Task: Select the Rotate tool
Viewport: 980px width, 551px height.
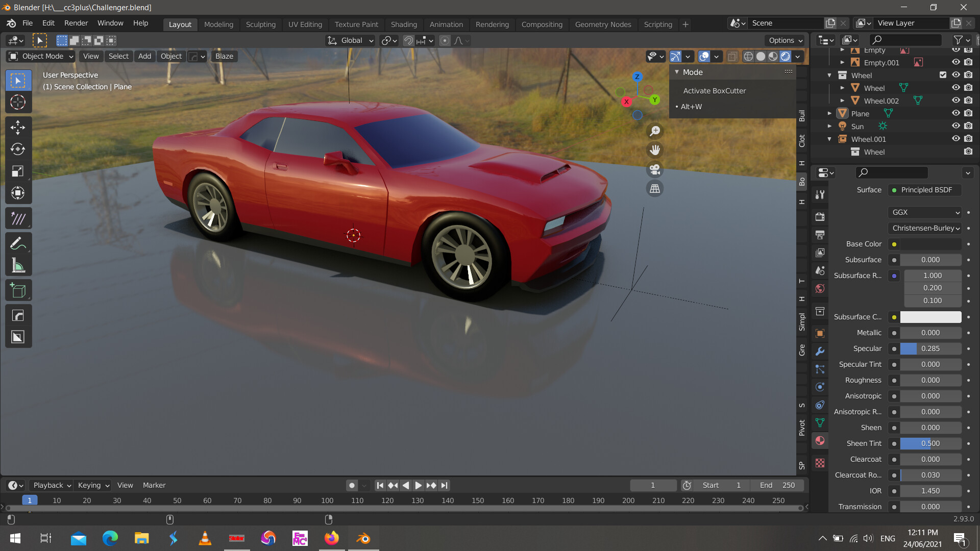Action: click(x=18, y=149)
